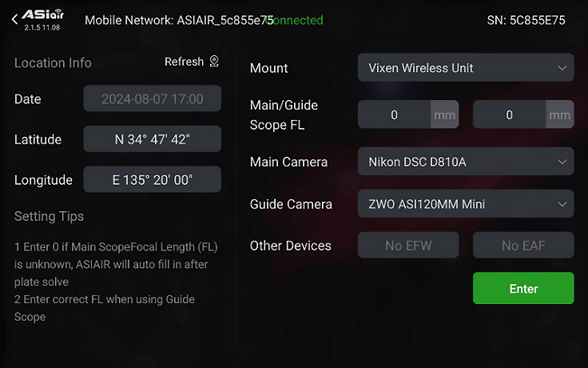Image resolution: width=588 pixels, height=368 pixels.
Task: Click the Refresh location pin icon
Action: pos(214,62)
